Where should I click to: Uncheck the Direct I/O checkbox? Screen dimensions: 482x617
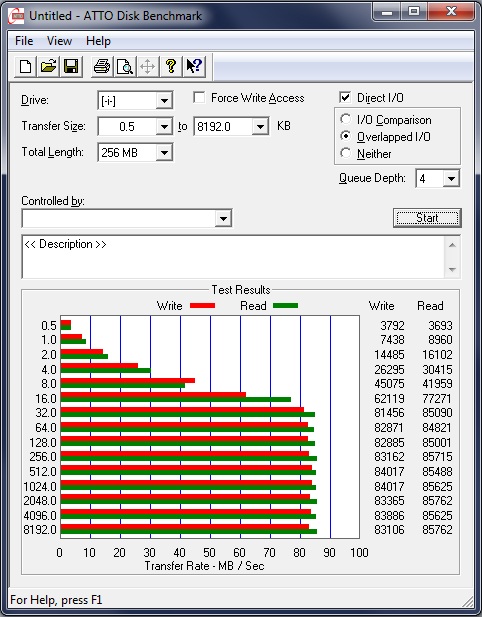(x=345, y=97)
